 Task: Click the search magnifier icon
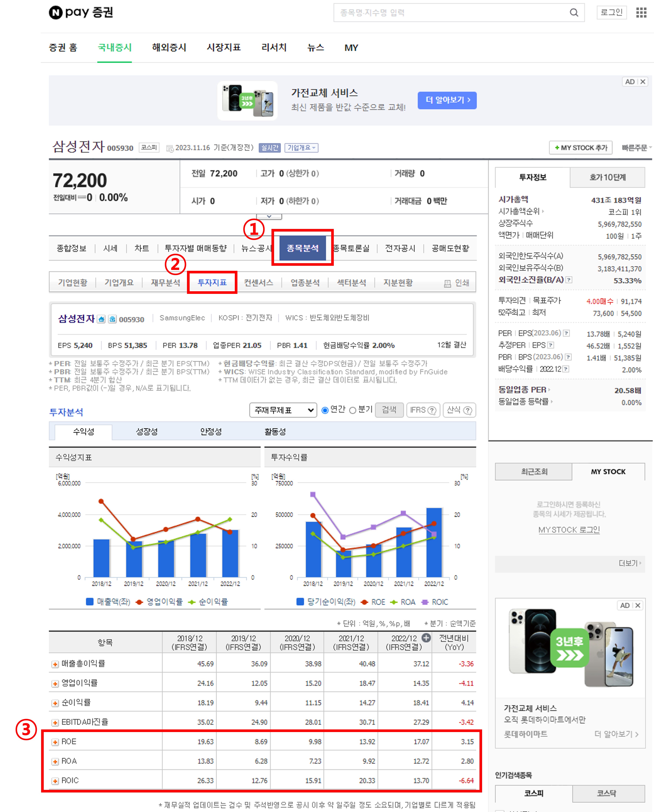574,13
